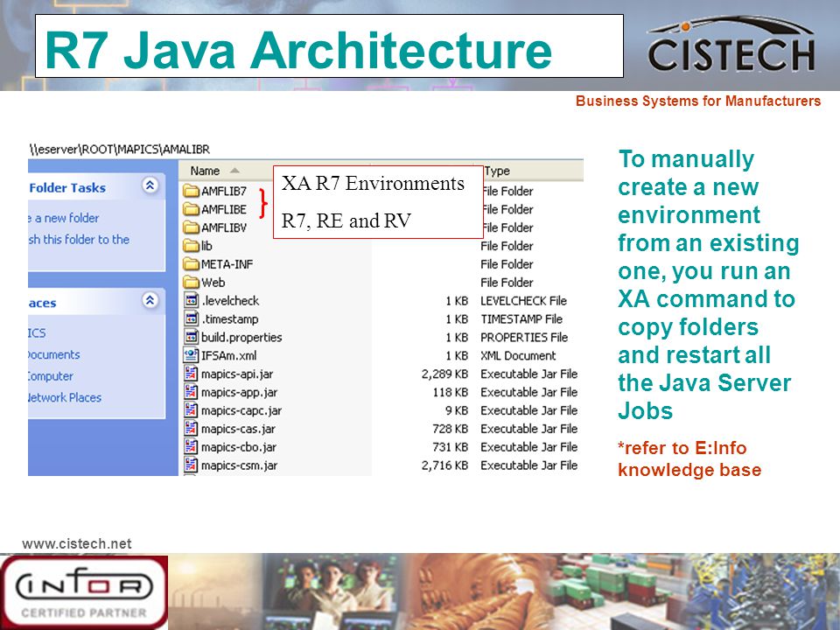
Task: Collapse the Folder Tasks panel chevron
Action: (x=150, y=185)
